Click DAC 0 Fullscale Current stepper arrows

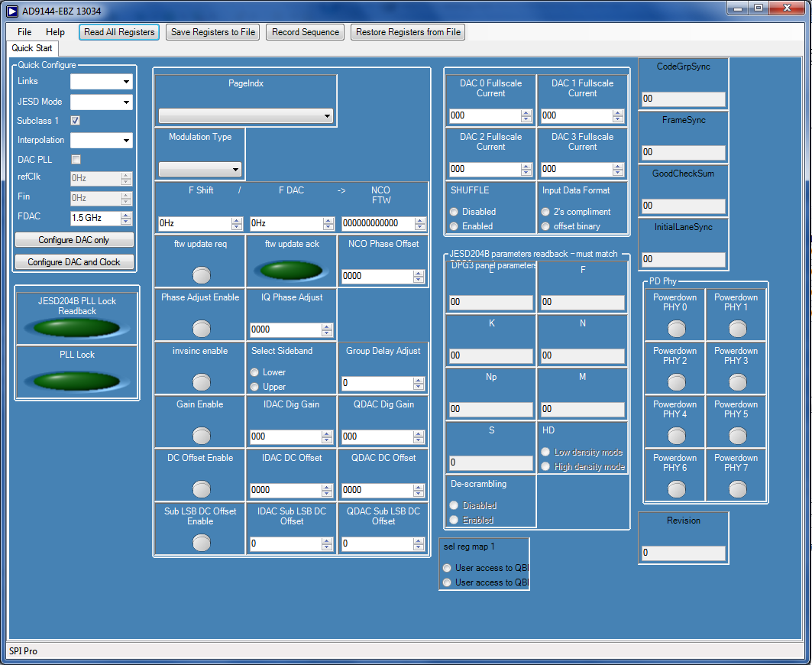pos(526,115)
